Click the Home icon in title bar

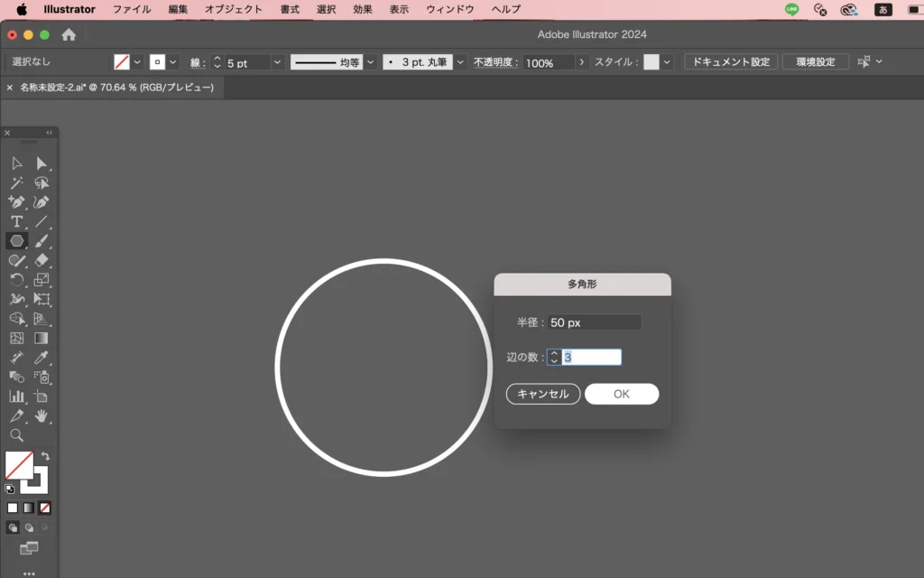pyautogui.click(x=69, y=35)
